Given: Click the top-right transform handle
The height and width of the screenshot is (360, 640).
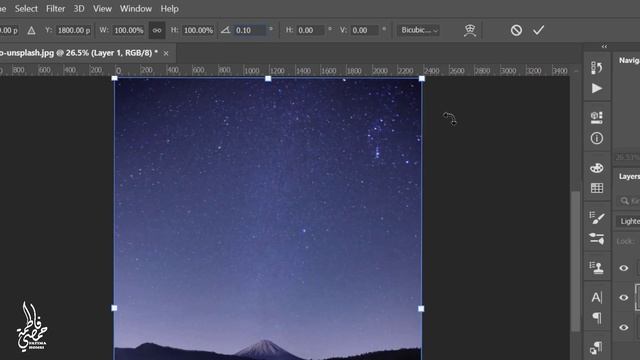Looking at the screenshot, I should (x=422, y=78).
